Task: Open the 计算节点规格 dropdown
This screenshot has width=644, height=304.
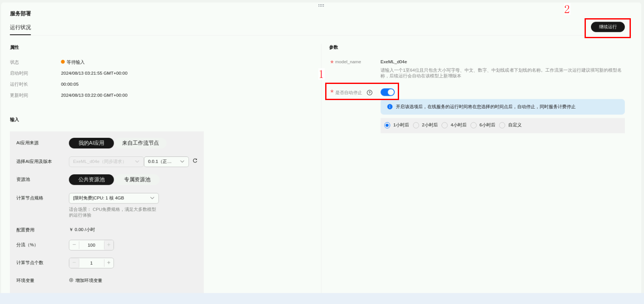Action: coord(113,198)
